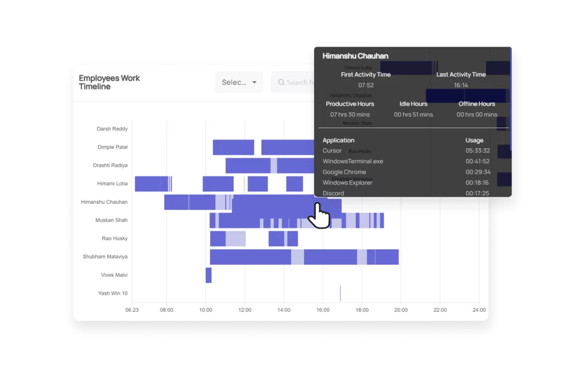Image resolution: width=588 pixels, height=367 pixels.
Task: Click the Google Chrome application entry
Action: click(x=344, y=172)
